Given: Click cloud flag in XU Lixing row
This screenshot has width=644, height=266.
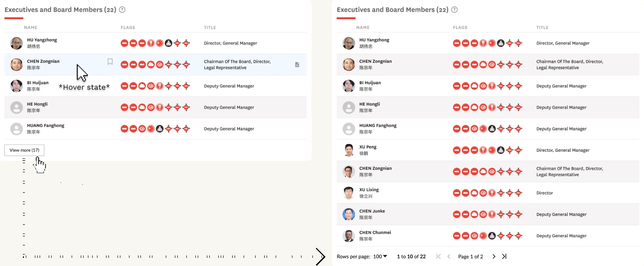Looking at the screenshot, I should point(474,193).
